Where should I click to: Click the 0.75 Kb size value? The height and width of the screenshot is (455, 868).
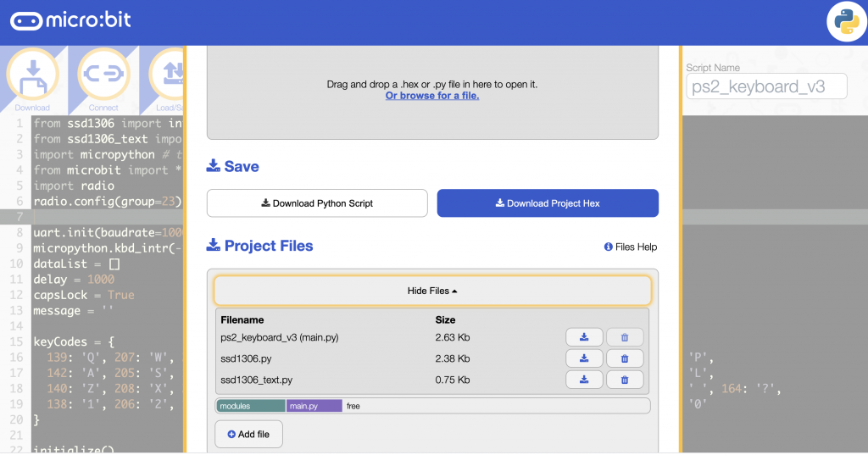[x=453, y=380]
